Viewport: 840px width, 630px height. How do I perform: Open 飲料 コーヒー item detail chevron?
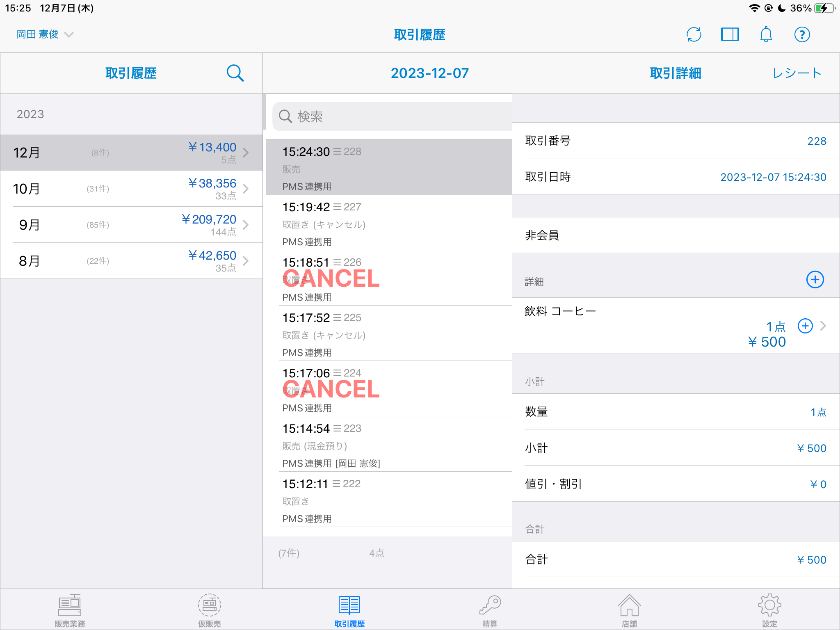tap(823, 326)
